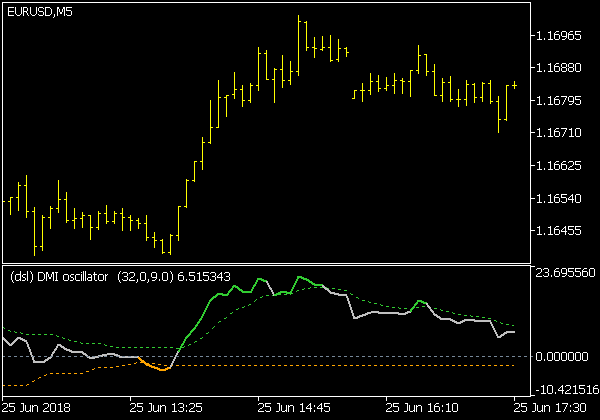
Task: Click the 25 Jun 13:25 time label
Action: pos(166,407)
